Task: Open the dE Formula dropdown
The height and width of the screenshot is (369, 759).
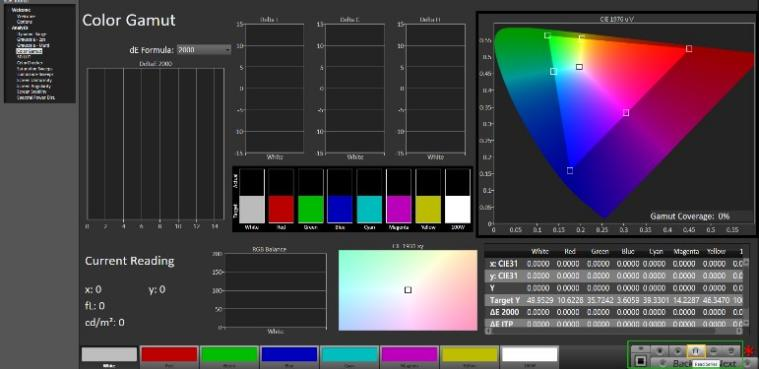Action: click(204, 49)
